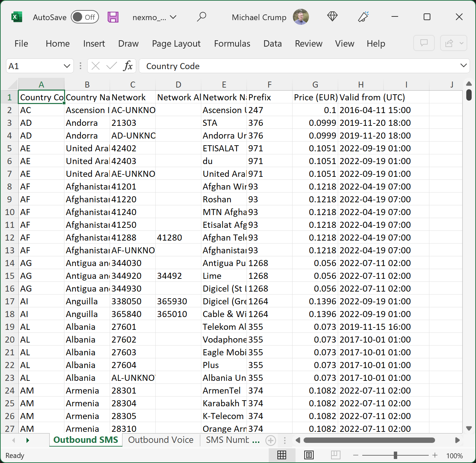Expand the formula bar chevron

464,65
